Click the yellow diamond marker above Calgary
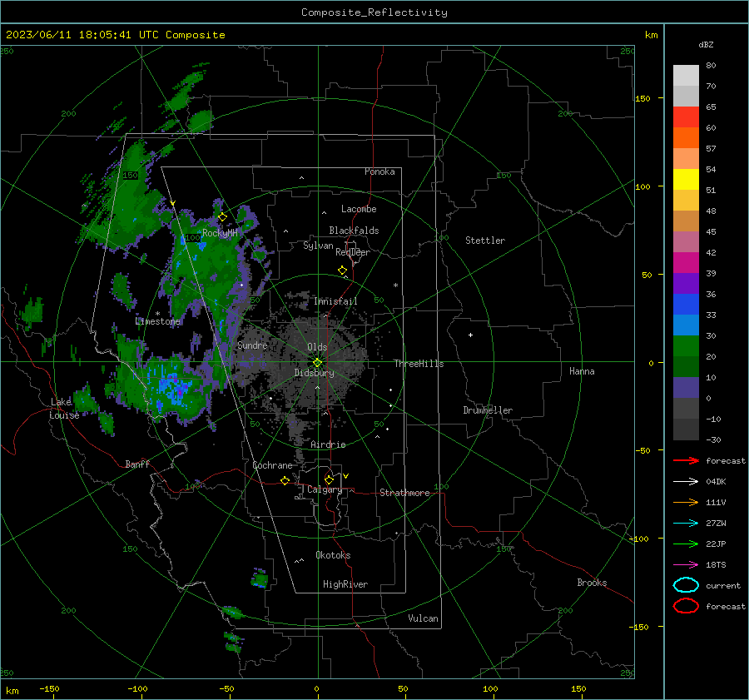 pos(329,479)
